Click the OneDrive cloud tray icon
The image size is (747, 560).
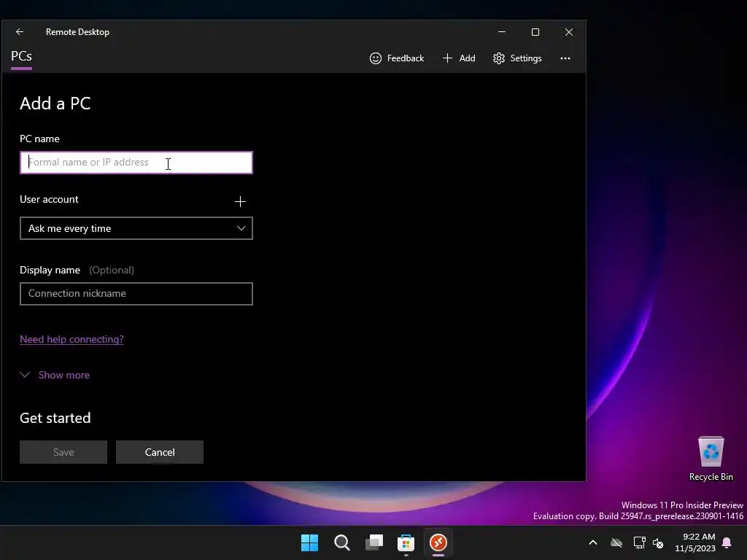point(616,542)
